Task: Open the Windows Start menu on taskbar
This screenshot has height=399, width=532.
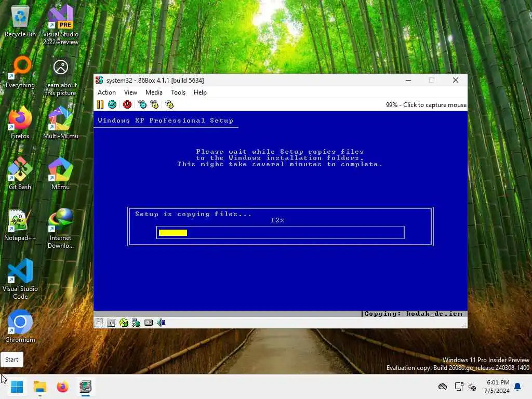Action: coord(17,387)
